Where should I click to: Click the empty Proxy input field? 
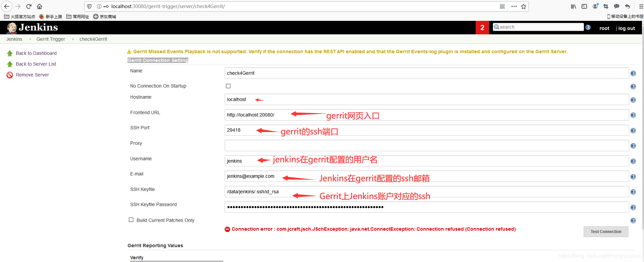click(x=427, y=145)
